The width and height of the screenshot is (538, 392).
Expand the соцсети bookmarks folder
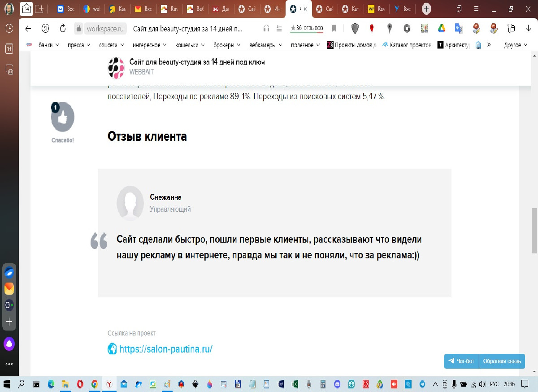(111, 45)
